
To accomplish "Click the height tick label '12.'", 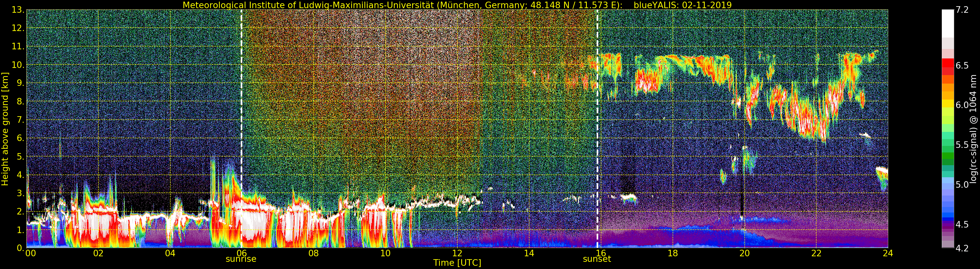I will [18, 28].
